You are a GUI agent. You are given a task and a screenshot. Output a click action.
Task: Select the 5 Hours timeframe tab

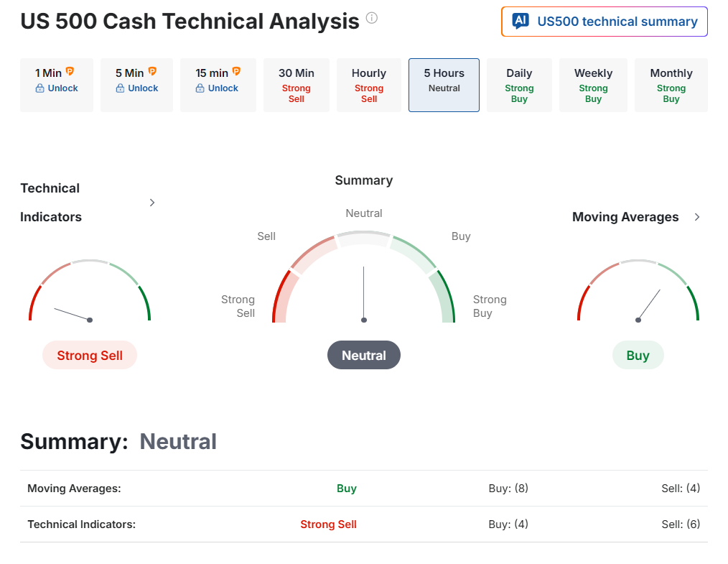[444, 85]
